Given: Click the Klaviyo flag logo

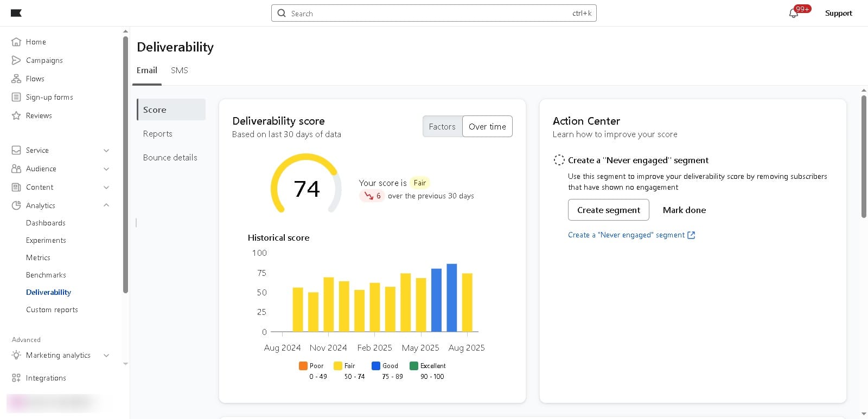Looking at the screenshot, I should tap(16, 13).
